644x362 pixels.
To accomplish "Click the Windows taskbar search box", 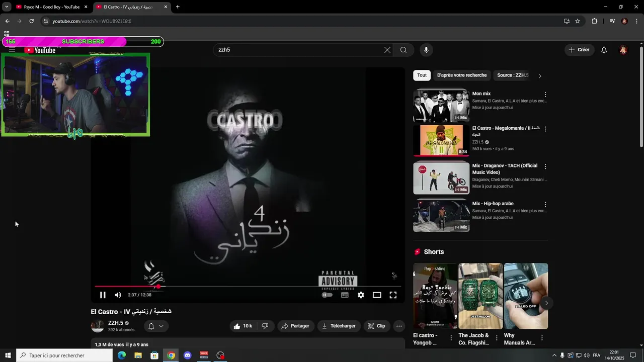I will point(64,355).
